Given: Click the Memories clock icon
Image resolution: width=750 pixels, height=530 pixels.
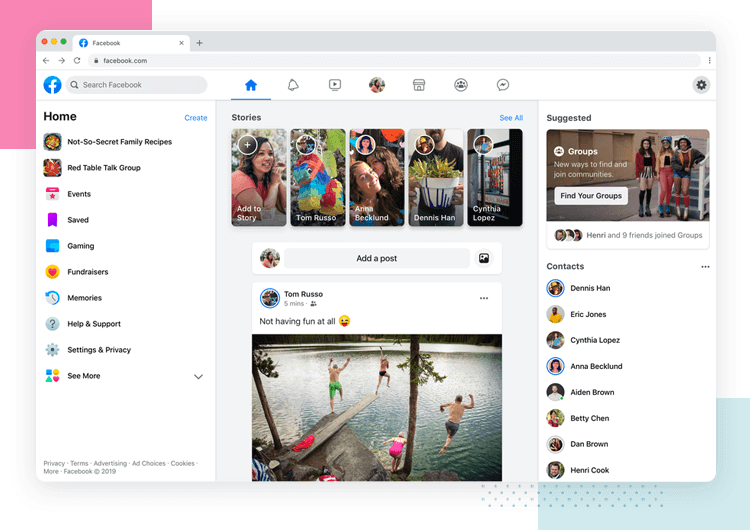Looking at the screenshot, I should [53, 298].
